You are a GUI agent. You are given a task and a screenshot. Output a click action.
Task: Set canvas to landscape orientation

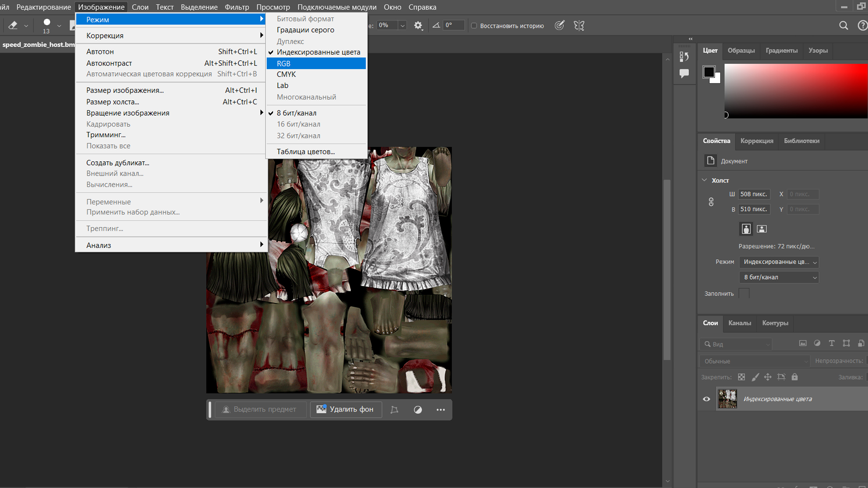coord(762,229)
